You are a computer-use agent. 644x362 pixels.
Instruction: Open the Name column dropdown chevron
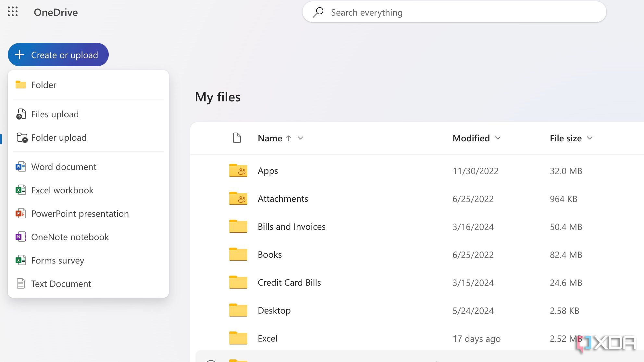301,138
